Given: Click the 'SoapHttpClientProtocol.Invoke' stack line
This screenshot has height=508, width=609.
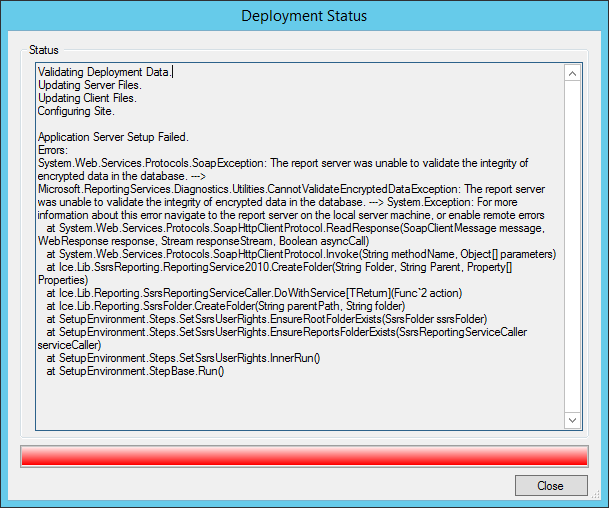Looking at the screenshot, I should pos(301,254).
